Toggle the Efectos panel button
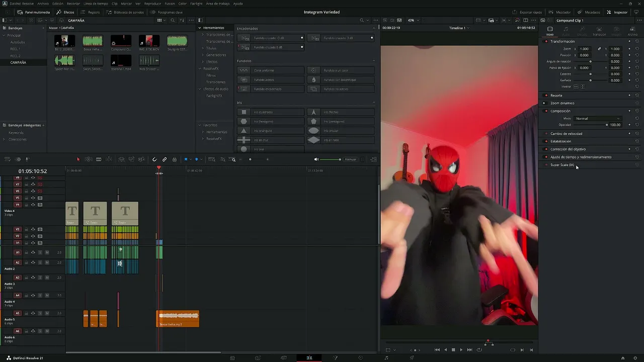 coord(66,12)
